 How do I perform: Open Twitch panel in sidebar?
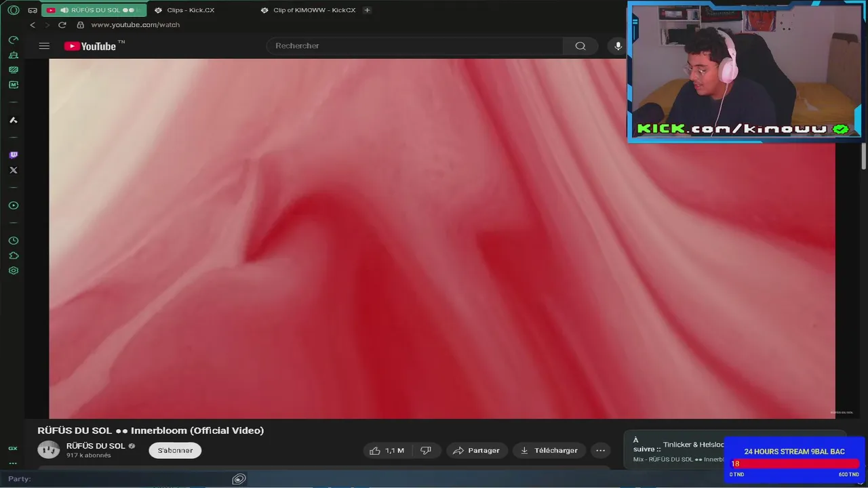[13, 155]
